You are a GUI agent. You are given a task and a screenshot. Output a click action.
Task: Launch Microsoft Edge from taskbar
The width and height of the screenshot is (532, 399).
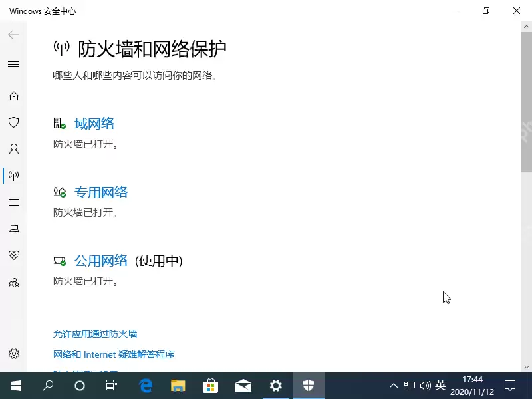pos(145,385)
